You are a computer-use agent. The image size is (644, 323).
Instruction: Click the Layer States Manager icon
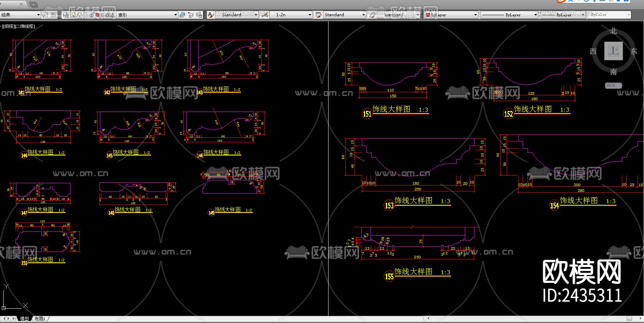(199, 15)
